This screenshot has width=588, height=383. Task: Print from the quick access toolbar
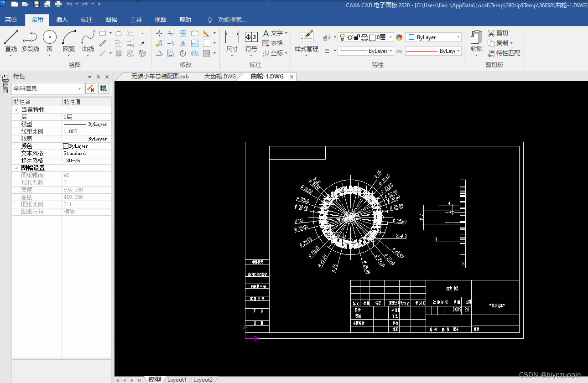click(x=58, y=4)
